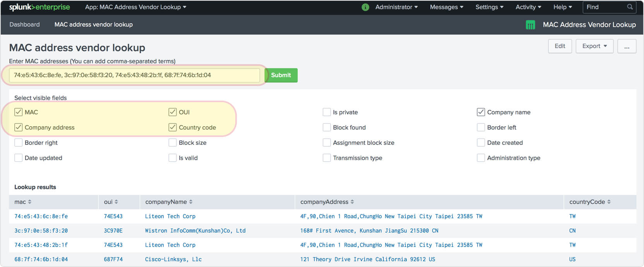The height and width of the screenshot is (267, 644).
Task: Click the Splunk enterprise logo
Action: pos(39,7)
